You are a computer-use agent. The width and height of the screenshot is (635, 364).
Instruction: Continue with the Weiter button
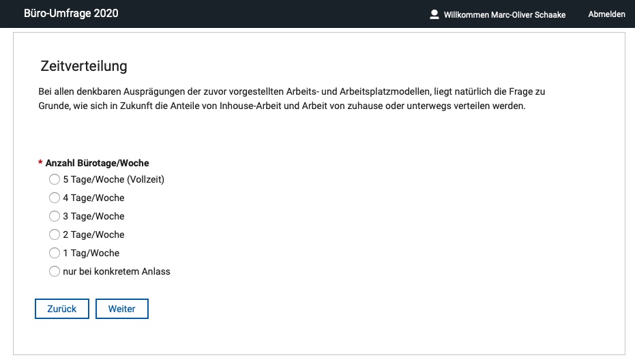pos(122,309)
